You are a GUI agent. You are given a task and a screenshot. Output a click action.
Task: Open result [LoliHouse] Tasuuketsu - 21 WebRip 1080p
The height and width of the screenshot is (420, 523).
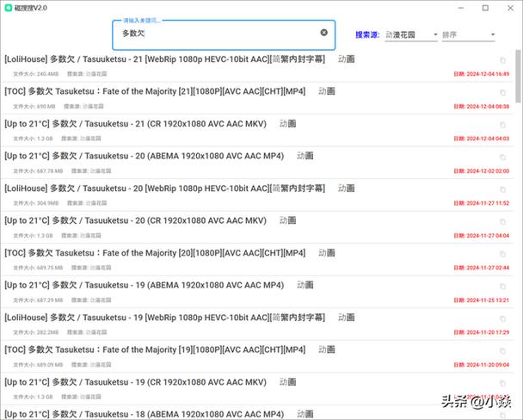point(165,59)
